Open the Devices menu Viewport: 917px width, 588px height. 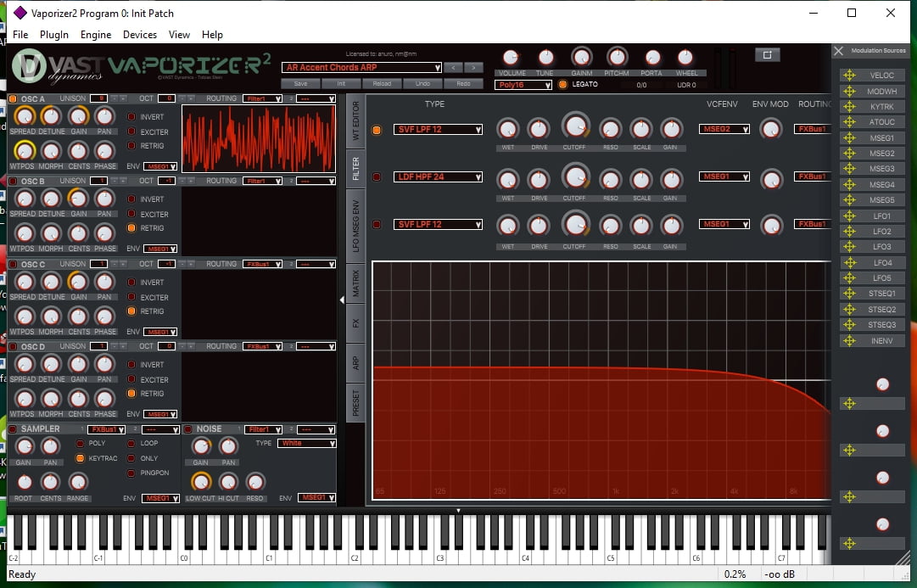pos(140,35)
